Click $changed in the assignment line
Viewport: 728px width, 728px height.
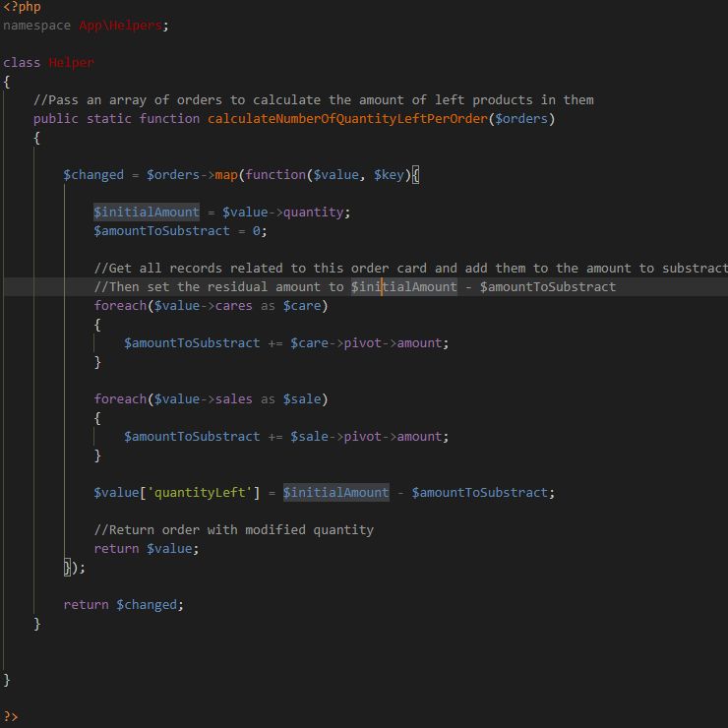click(x=93, y=175)
